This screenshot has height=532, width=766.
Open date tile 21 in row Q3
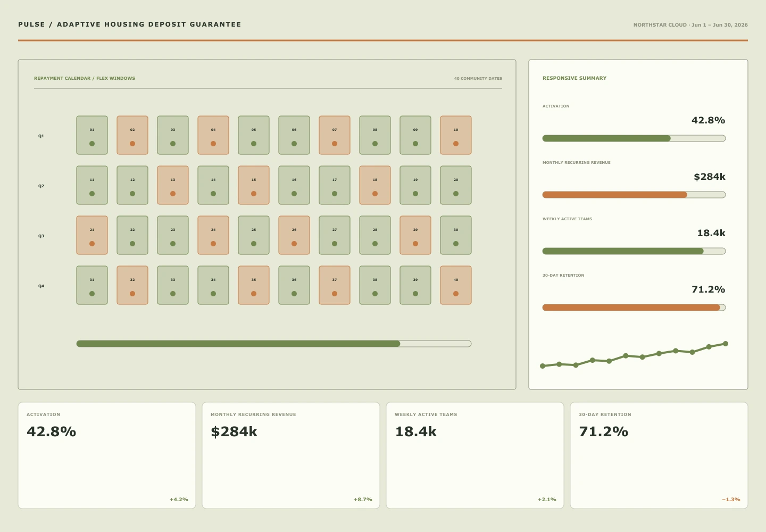[92, 235]
